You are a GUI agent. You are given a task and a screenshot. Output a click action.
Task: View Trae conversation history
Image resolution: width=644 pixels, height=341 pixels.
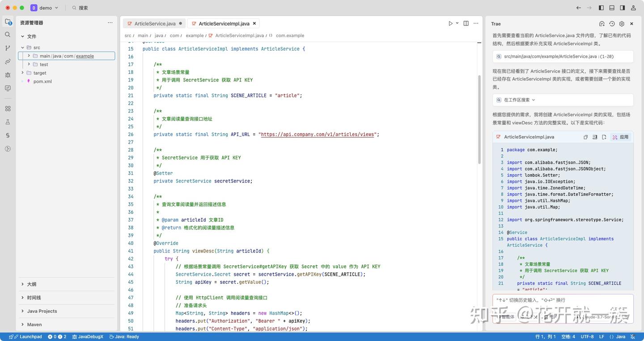(x=611, y=24)
